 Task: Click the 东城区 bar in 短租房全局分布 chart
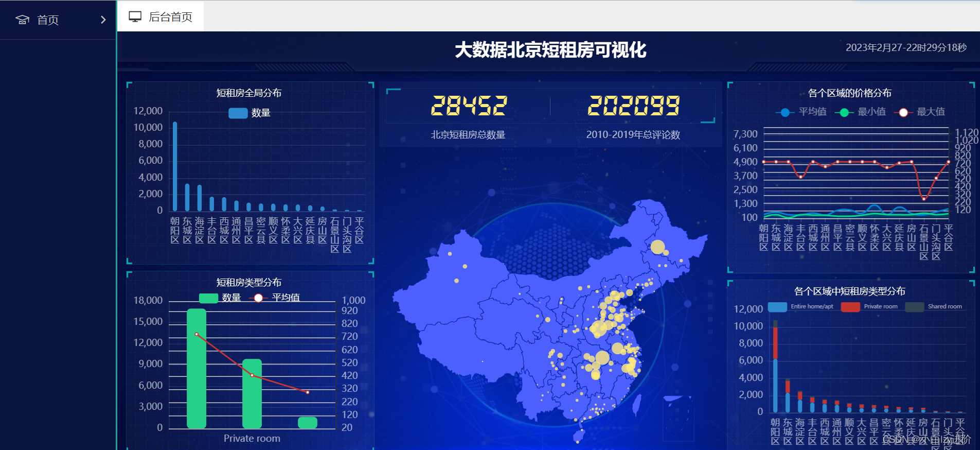pos(187,197)
